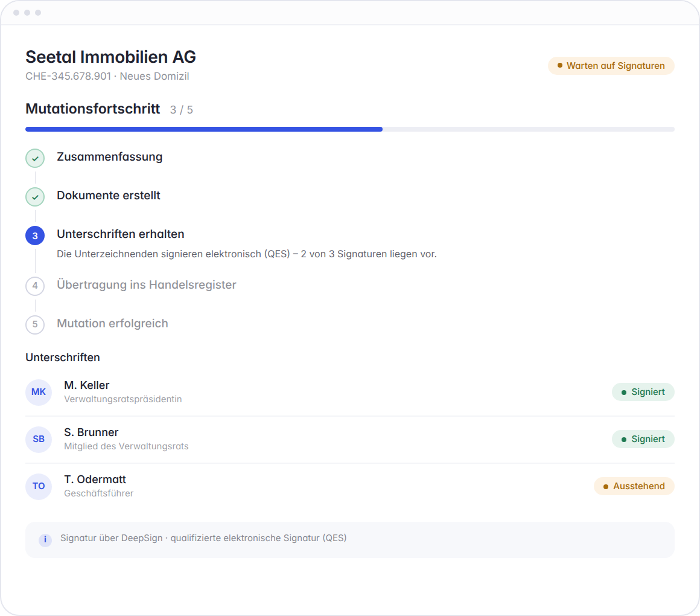Open the SB avatar for S. Brunner
The image size is (700, 616).
[39, 439]
